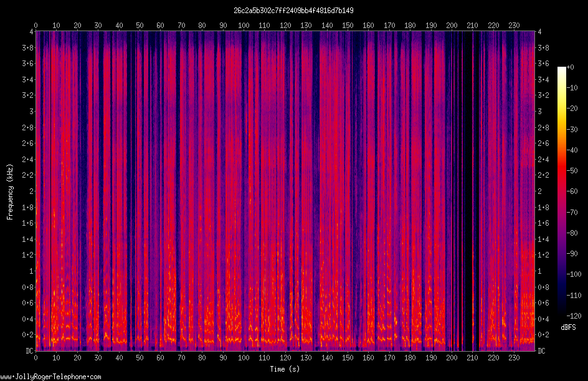Click the dBFS color gradient bar
Screen dimensions: 588x381
[561, 191]
